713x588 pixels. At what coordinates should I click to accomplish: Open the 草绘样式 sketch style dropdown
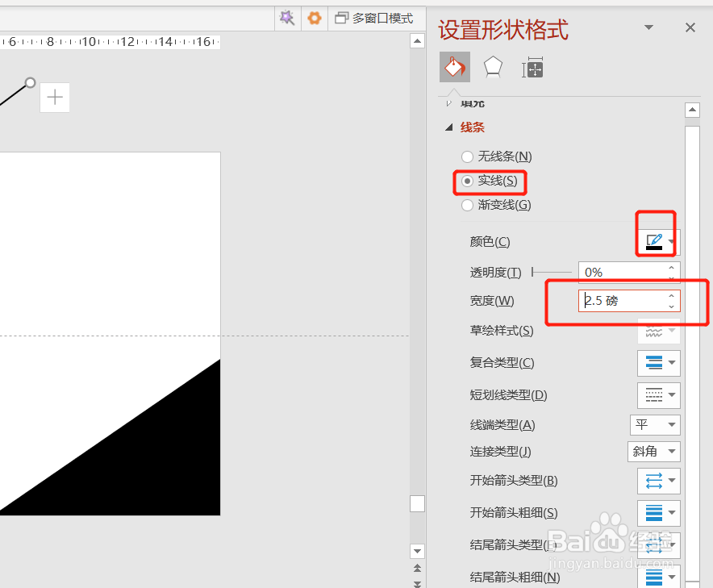click(x=658, y=331)
